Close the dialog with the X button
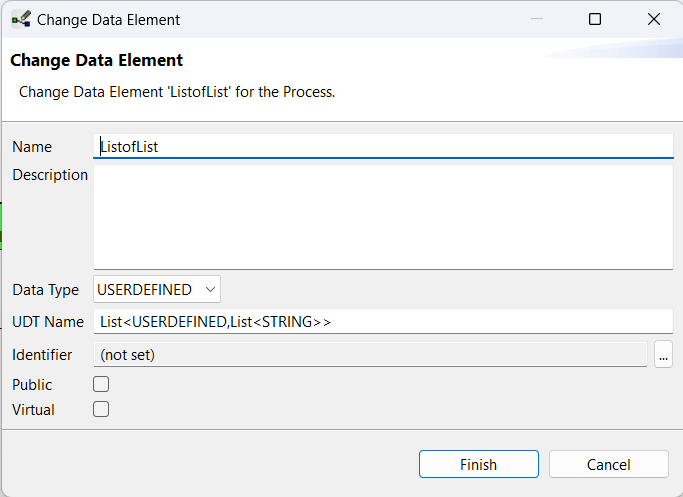 (653, 19)
